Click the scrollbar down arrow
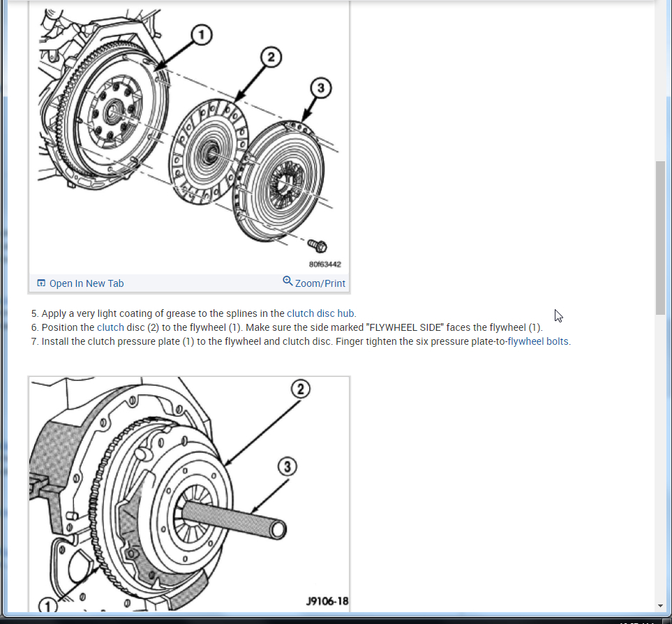The width and height of the screenshot is (672, 624). (660, 606)
